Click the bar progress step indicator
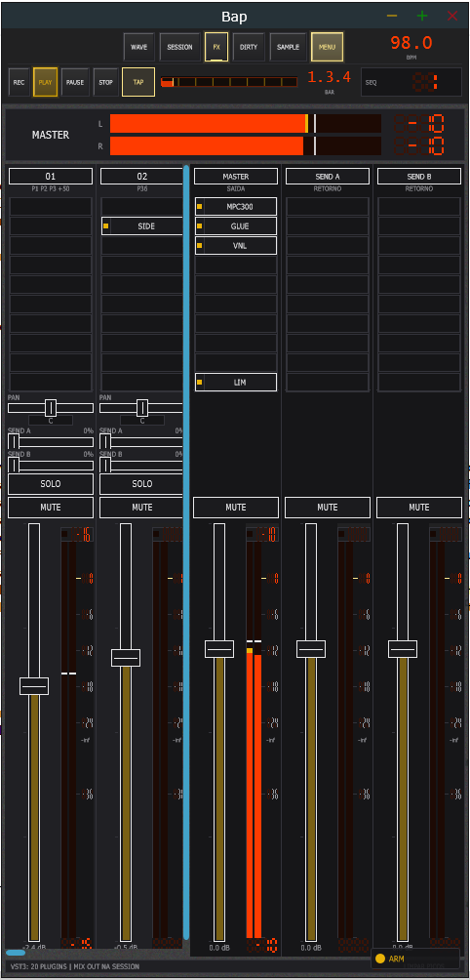Viewport: 470px width, 980px height. [229, 82]
